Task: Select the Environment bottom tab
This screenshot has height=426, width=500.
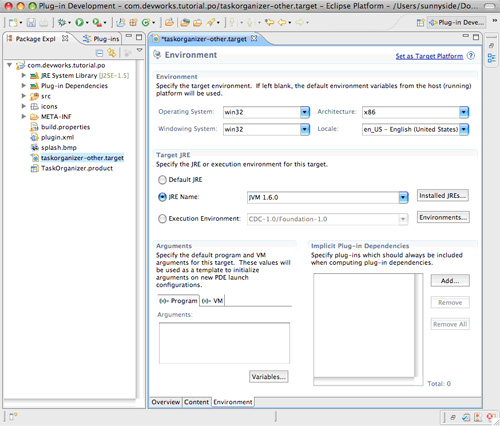Action: 233,402
